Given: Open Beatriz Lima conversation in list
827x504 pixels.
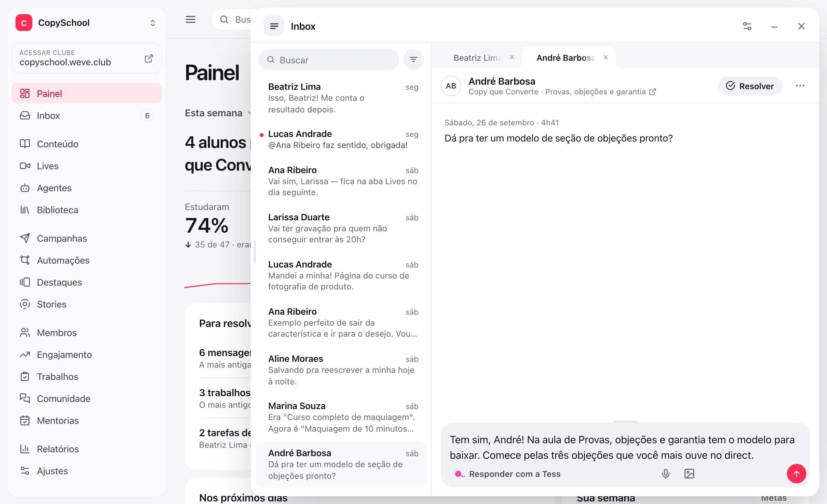Looking at the screenshot, I should (x=341, y=98).
